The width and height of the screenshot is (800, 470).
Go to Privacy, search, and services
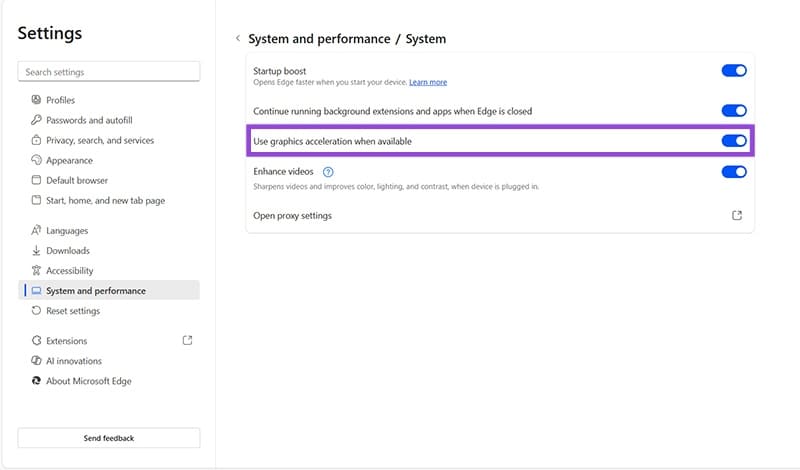109,140
